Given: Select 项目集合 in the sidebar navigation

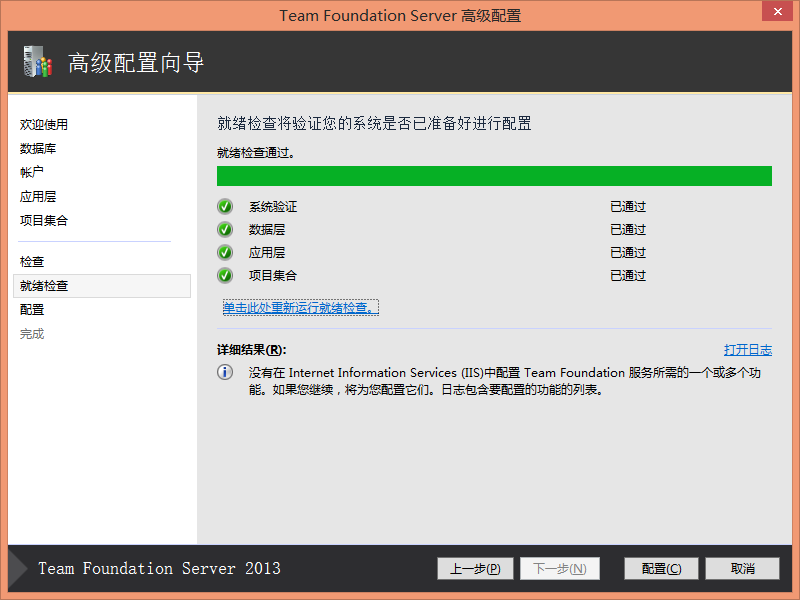Looking at the screenshot, I should coord(44,220).
